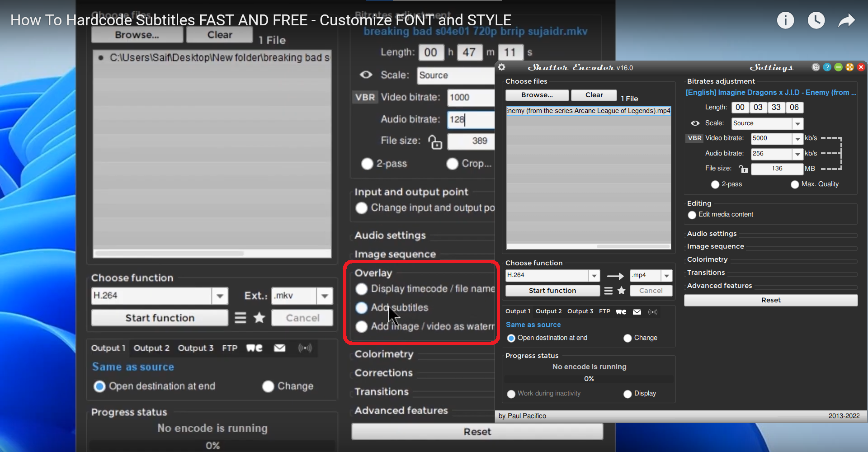868x452 pixels.
Task: Click the star favorites icon beside Start function
Action: [621, 291]
